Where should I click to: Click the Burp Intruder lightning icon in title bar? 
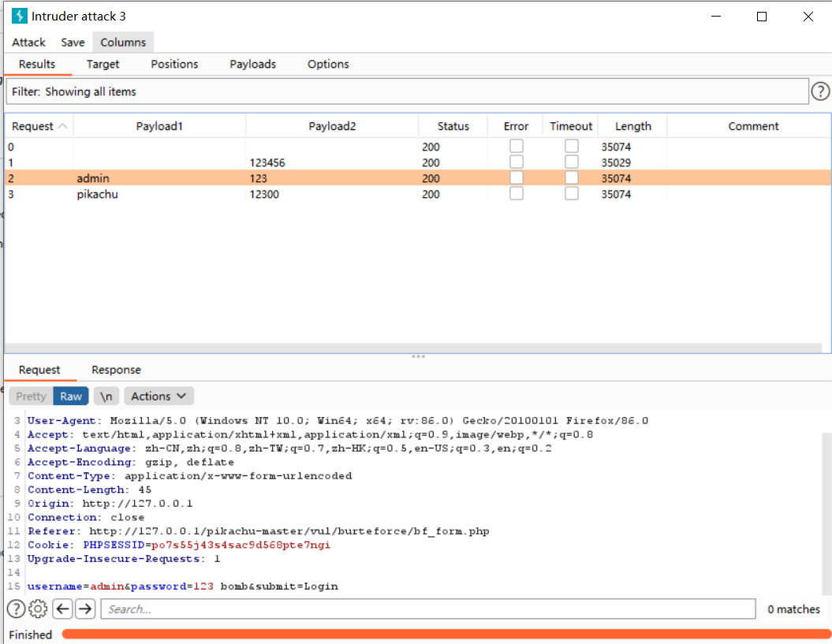pos(19,16)
